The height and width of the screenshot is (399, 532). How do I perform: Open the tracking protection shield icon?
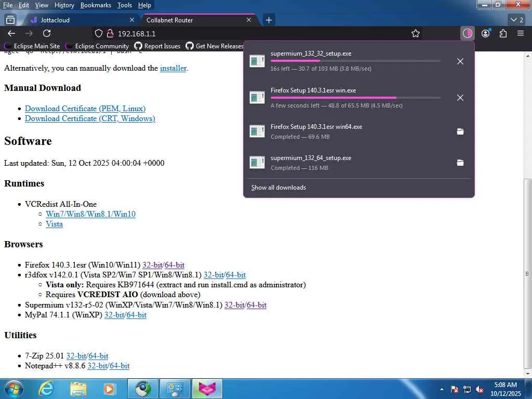(x=98, y=33)
